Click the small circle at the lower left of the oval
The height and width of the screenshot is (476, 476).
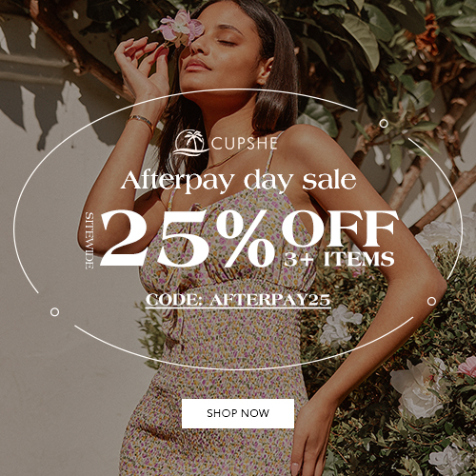click(x=54, y=312)
